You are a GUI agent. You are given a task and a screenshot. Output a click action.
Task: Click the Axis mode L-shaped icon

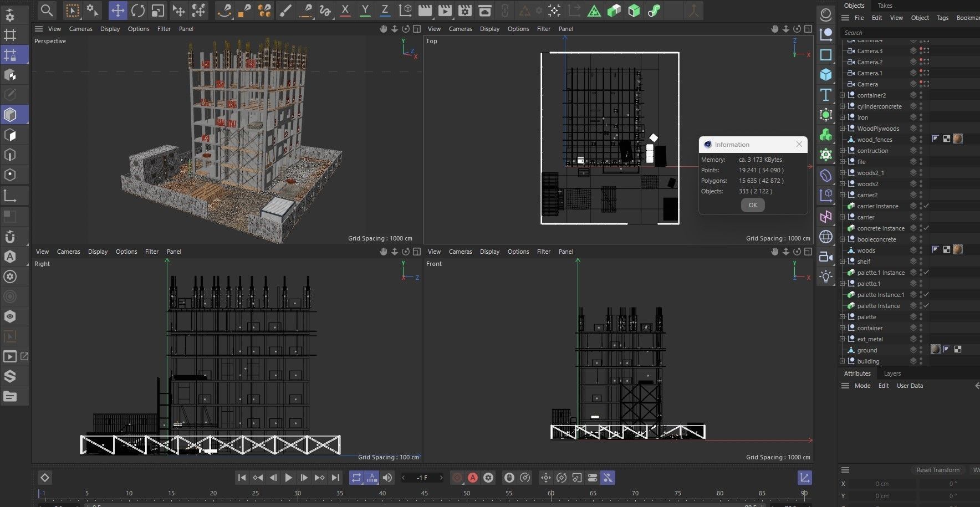coord(10,195)
